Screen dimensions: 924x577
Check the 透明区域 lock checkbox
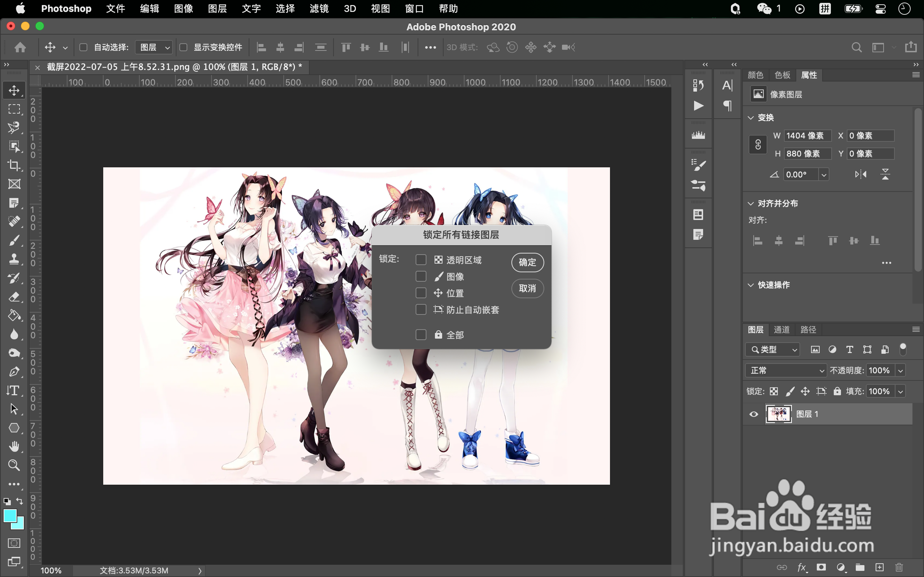[x=421, y=260]
